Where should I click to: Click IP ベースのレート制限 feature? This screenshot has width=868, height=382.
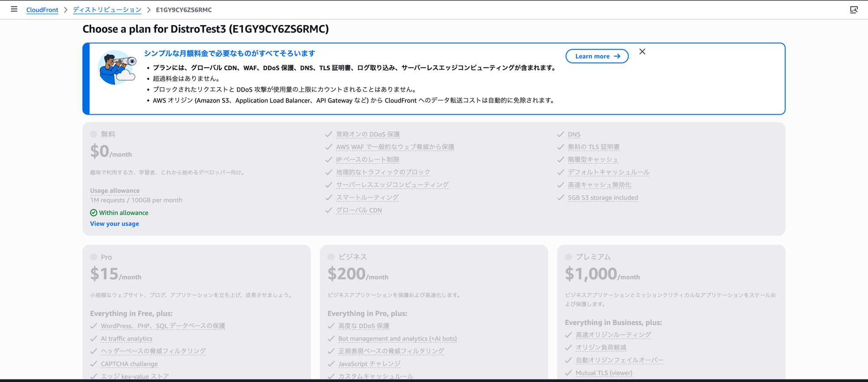click(368, 160)
